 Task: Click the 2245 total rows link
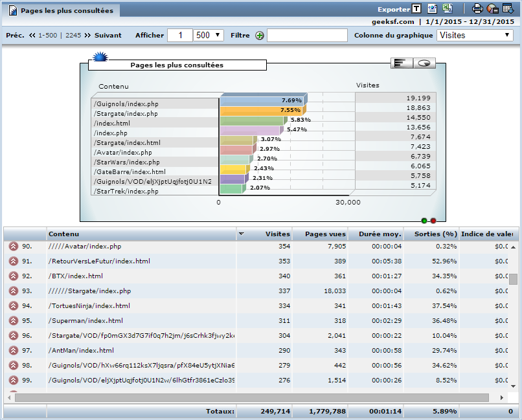(73, 35)
